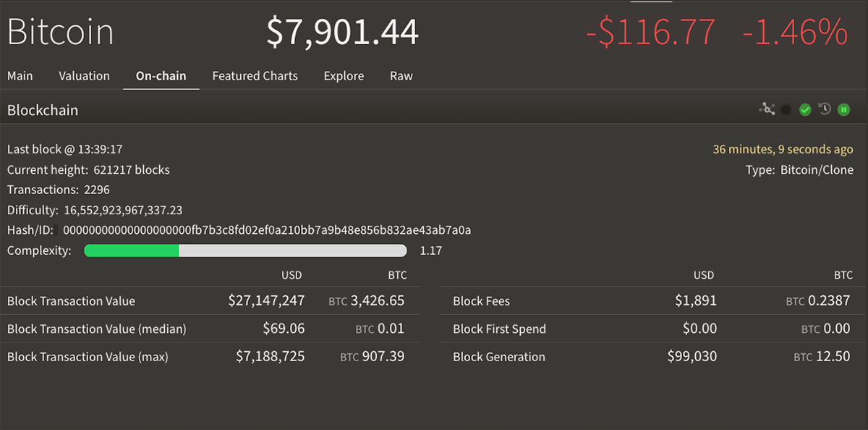Click the block Hash/ID value

[x=268, y=229]
